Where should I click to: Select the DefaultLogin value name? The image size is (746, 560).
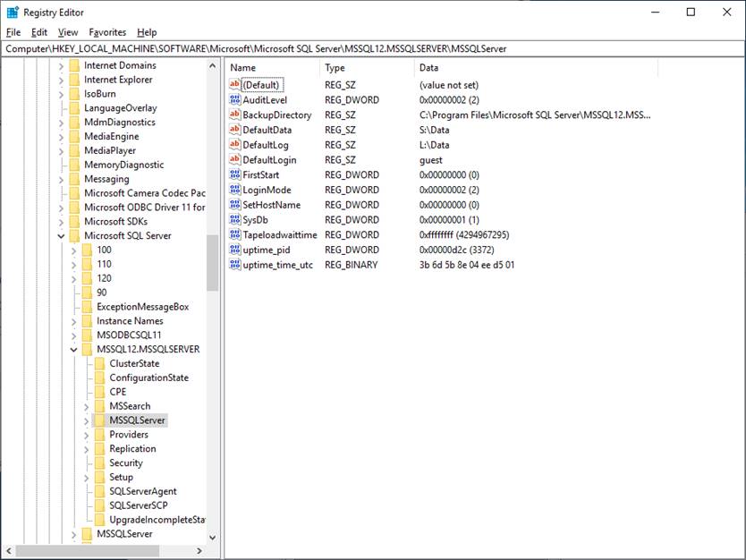coord(269,160)
